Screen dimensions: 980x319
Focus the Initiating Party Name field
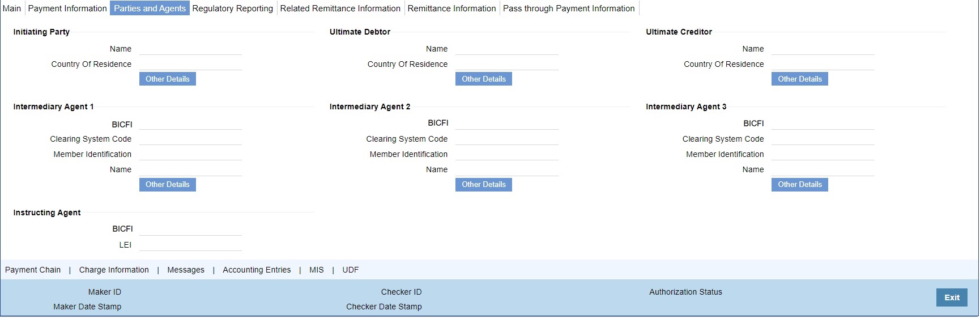[190, 49]
